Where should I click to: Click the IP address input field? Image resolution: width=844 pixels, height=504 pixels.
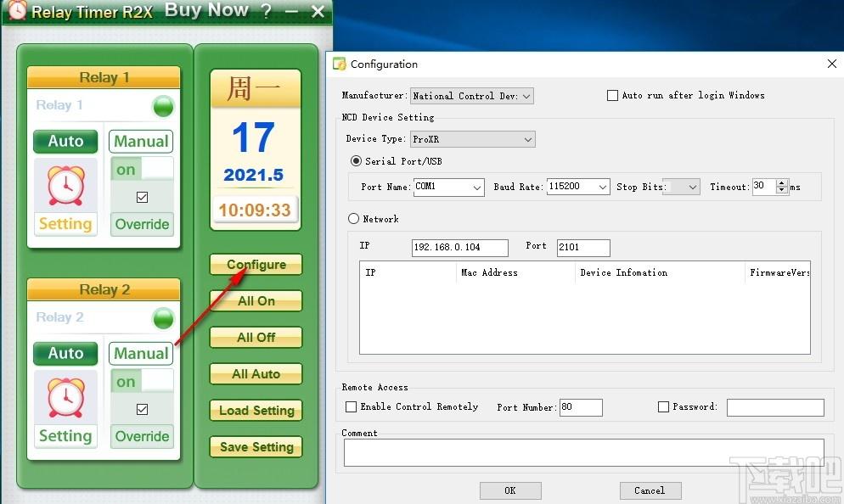tap(459, 248)
